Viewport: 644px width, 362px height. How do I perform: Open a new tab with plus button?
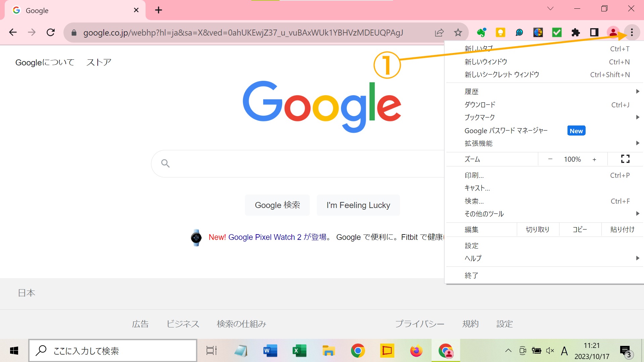pyautogui.click(x=158, y=10)
